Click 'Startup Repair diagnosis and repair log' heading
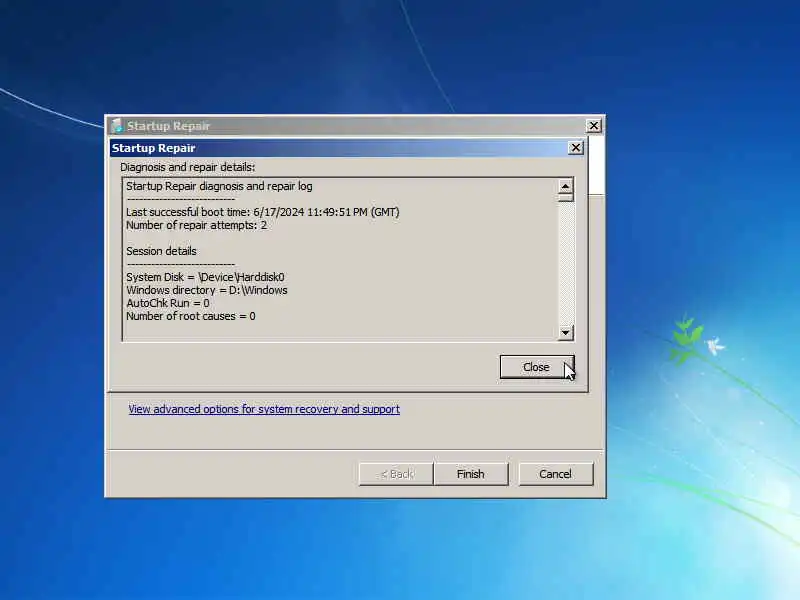 point(219,186)
